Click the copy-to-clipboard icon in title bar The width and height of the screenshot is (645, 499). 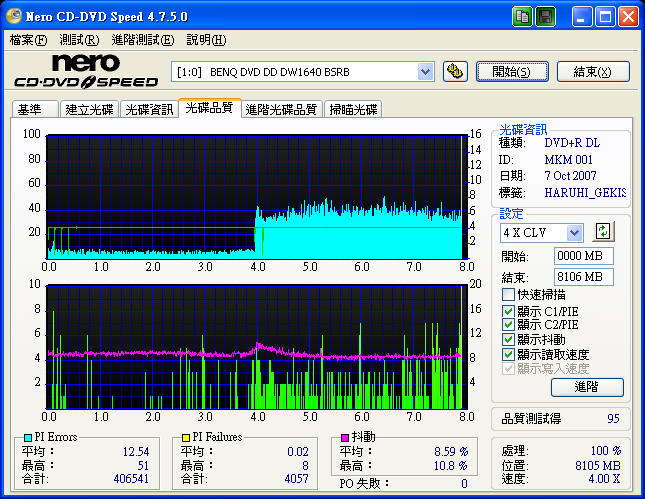[522, 17]
